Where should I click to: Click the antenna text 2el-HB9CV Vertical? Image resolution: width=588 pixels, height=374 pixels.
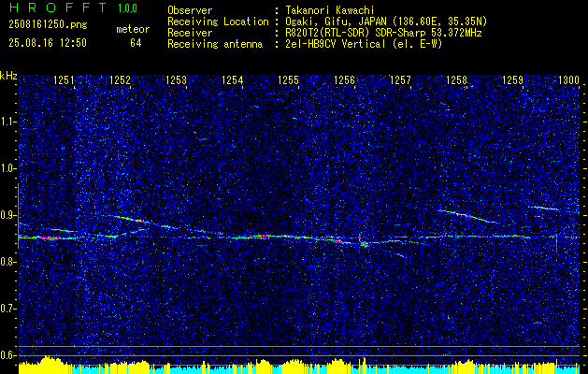click(x=336, y=44)
